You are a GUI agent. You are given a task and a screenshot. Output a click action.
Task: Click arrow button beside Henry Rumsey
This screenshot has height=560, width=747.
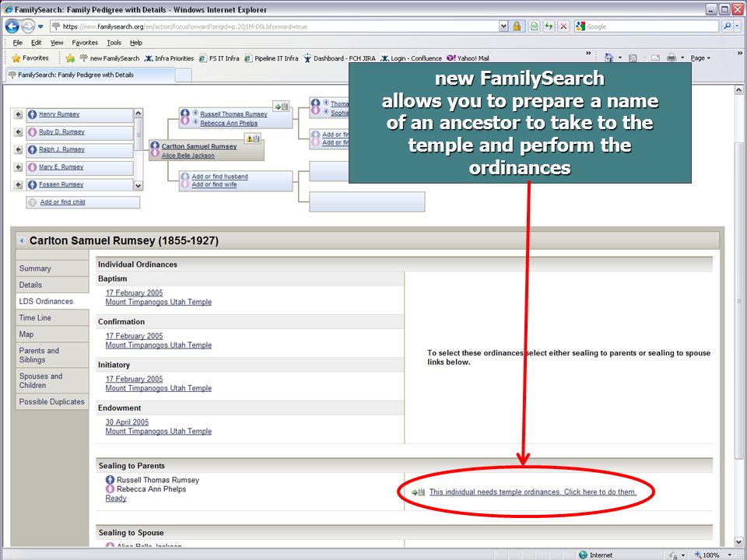18,114
